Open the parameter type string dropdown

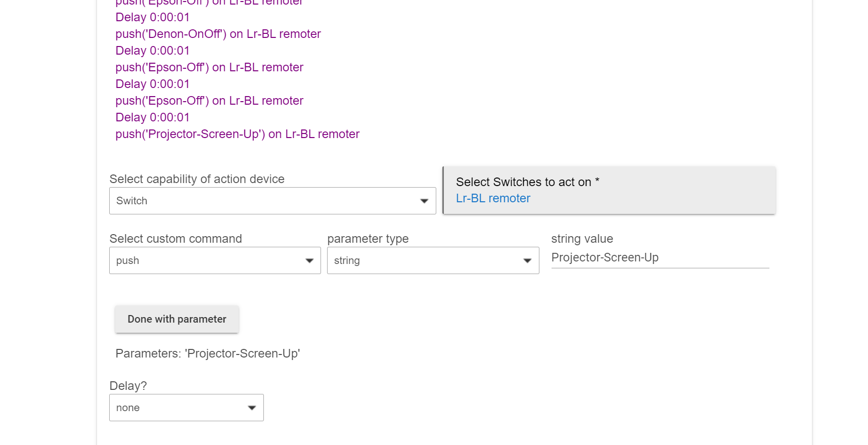tap(433, 260)
